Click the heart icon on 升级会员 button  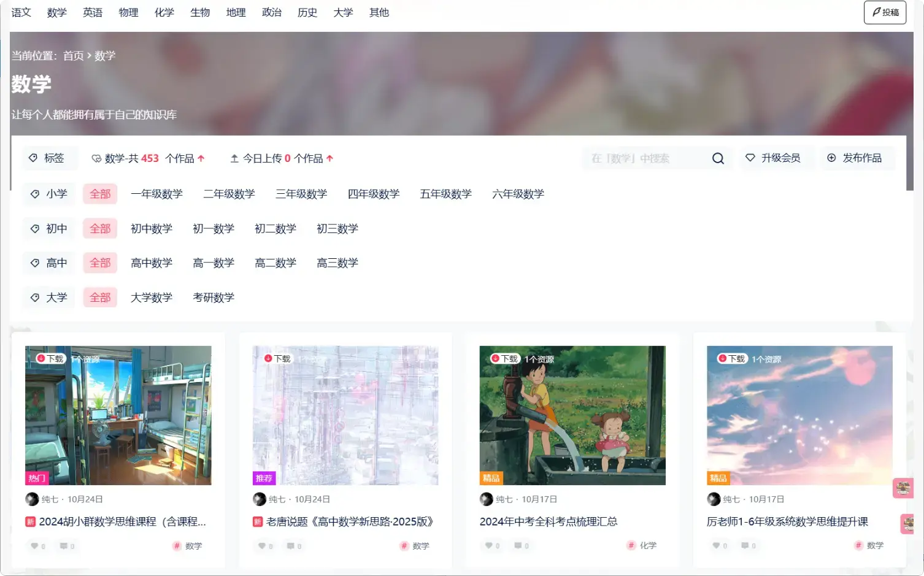[x=751, y=158]
